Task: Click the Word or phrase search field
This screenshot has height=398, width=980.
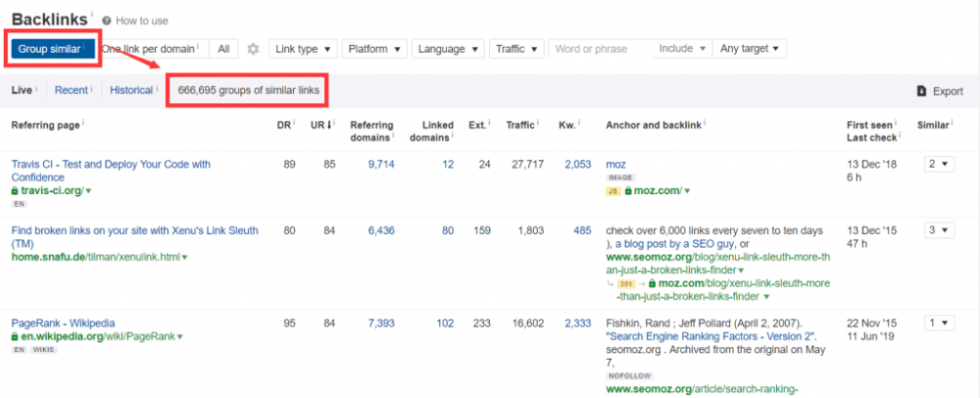Action: click(x=600, y=48)
